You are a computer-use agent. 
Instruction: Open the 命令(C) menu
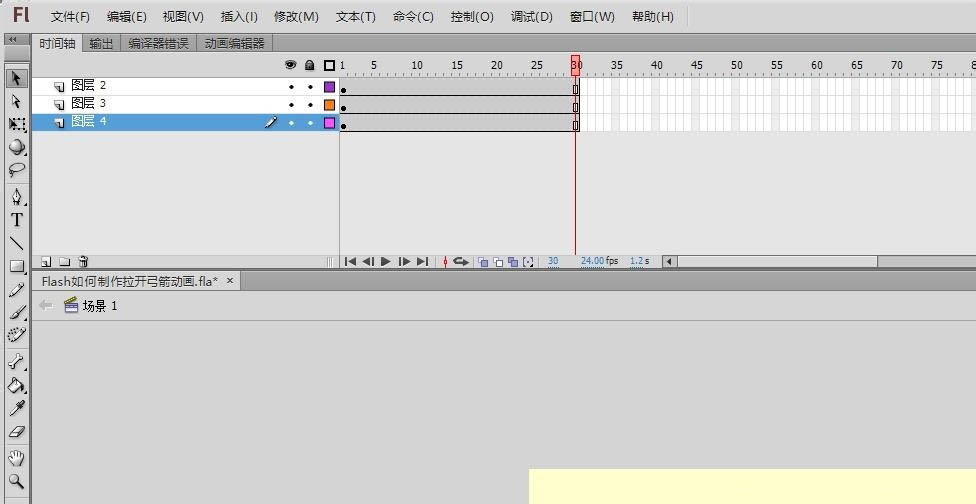(x=413, y=17)
